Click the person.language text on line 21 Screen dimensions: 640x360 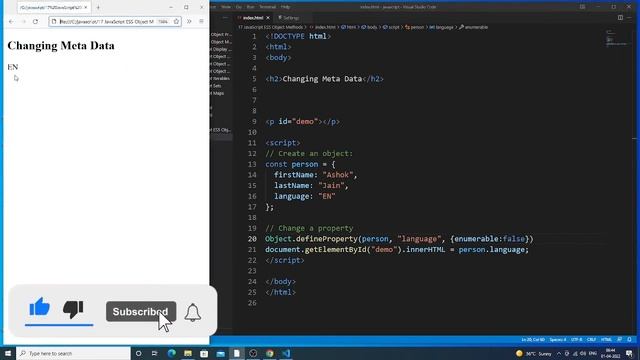point(493,249)
